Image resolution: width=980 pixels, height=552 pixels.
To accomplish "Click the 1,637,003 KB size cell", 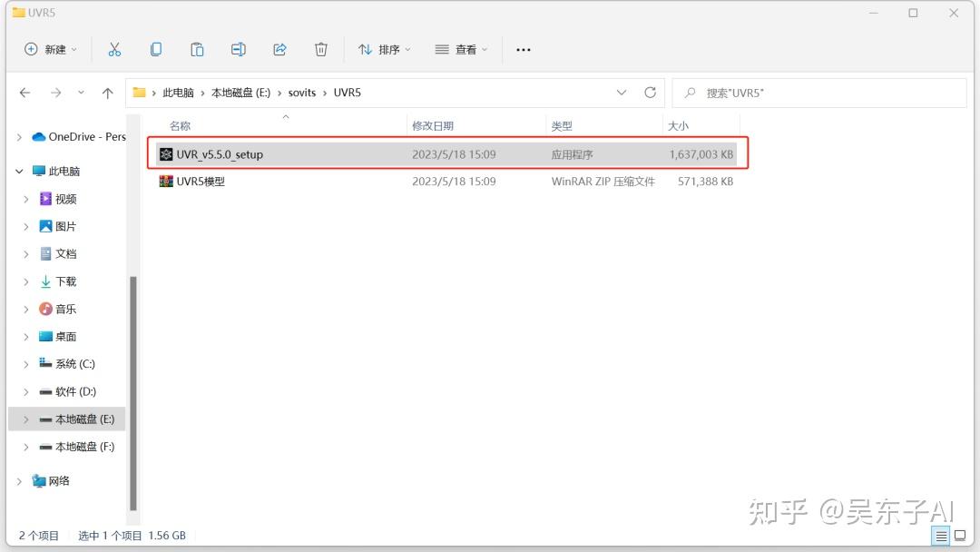I will click(701, 154).
